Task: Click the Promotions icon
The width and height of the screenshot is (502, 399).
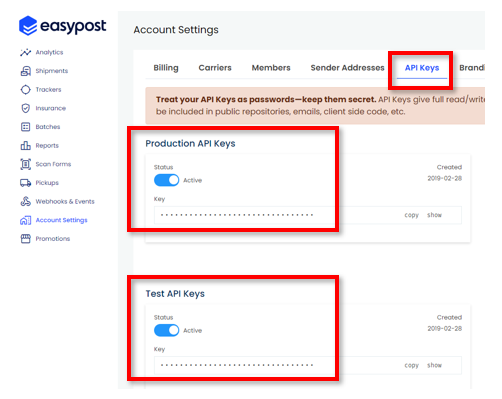Action: click(25, 239)
